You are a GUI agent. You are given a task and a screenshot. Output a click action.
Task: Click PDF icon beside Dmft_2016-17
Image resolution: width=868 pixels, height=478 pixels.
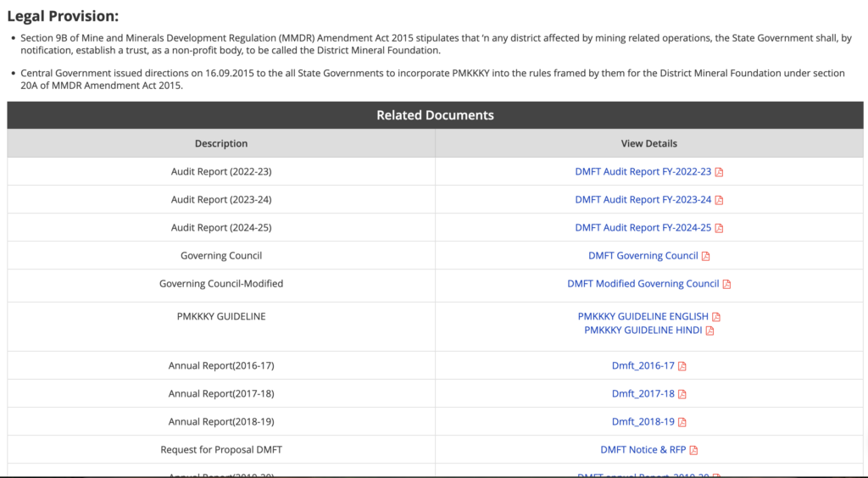pyautogui.click(x=682, y=366)
